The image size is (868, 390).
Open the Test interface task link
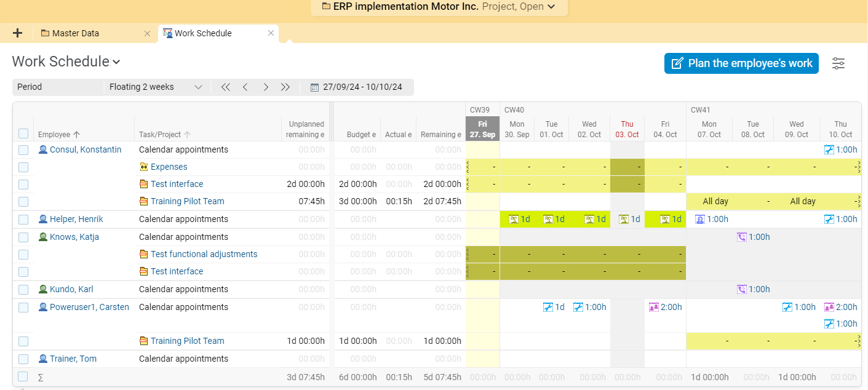177,183
